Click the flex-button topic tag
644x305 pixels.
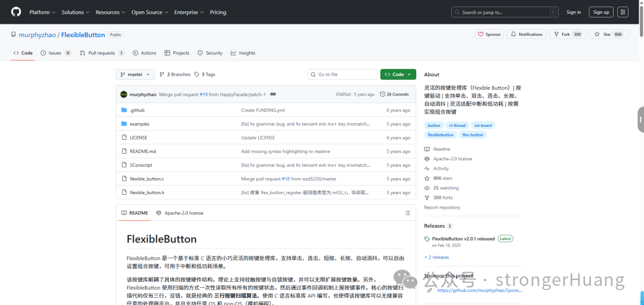pos(473,135)
